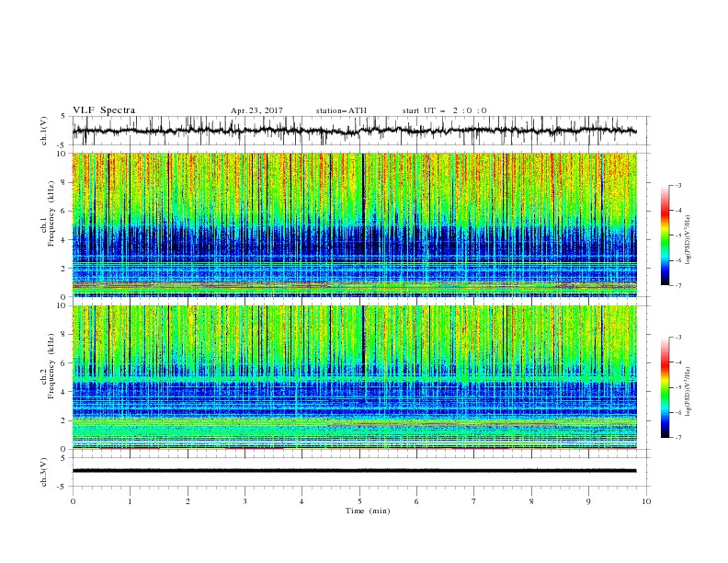Click the "-7" tick on ch.1 colorbar
Screen dimensions: 728x563
677,285
